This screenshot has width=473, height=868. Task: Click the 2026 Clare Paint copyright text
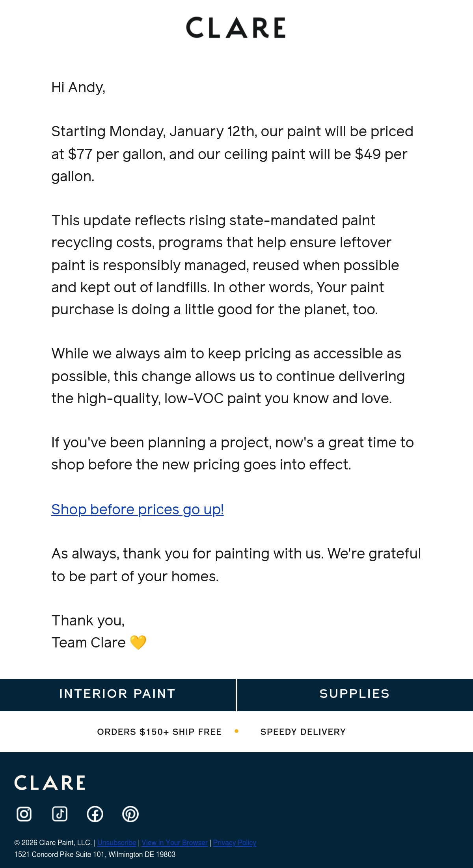point(53,842)
